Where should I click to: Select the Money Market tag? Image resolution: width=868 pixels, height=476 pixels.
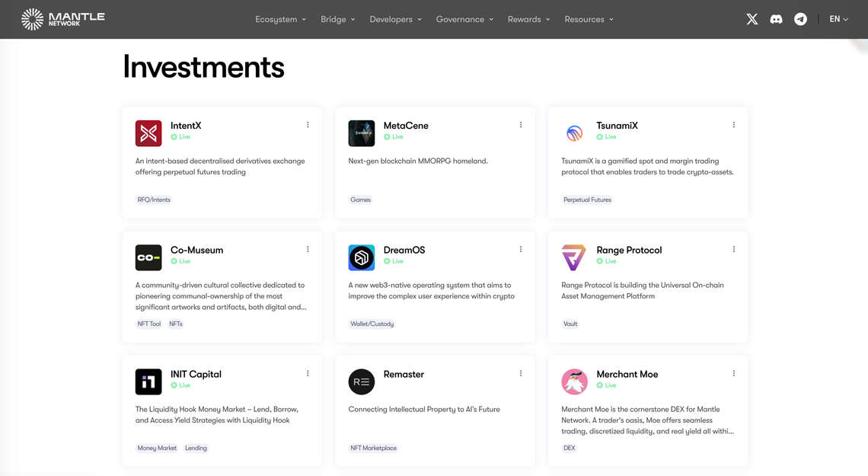coord(157,449)
